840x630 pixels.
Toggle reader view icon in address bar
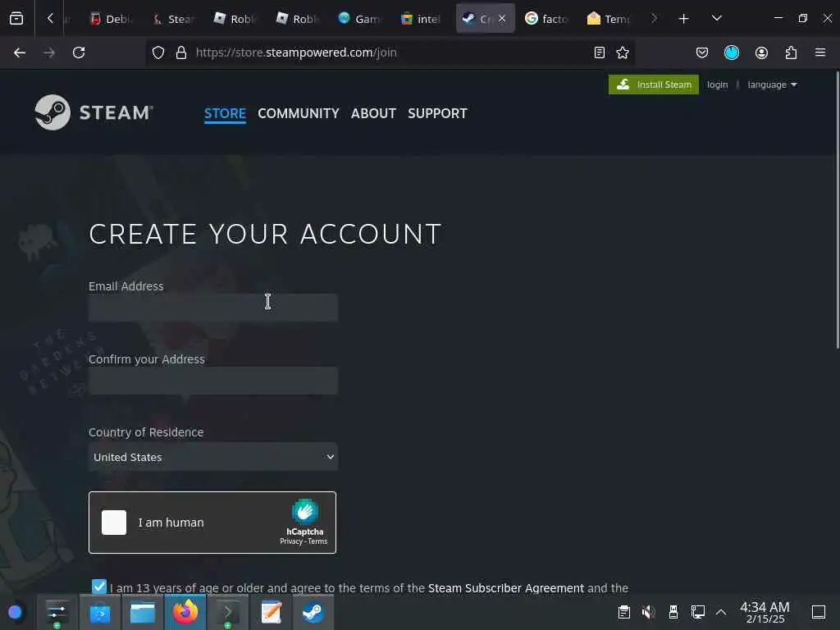coord(600,52)
